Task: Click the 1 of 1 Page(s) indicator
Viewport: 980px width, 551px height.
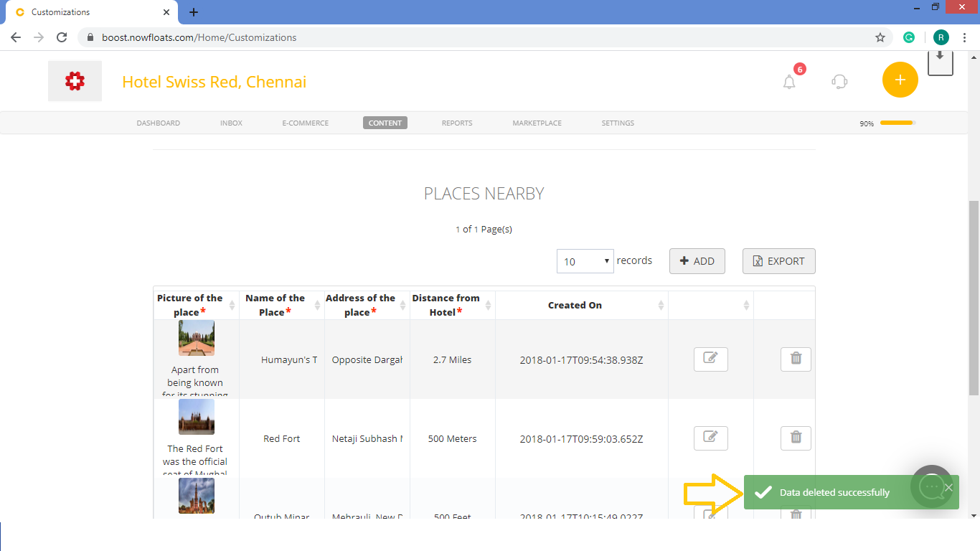Action: 484,230
